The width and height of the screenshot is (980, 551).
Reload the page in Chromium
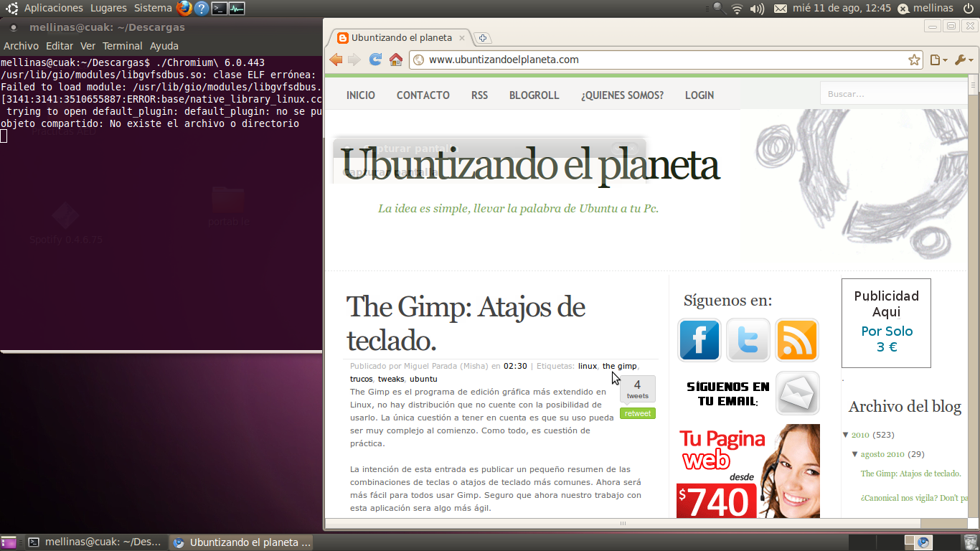tap(374, 60)
